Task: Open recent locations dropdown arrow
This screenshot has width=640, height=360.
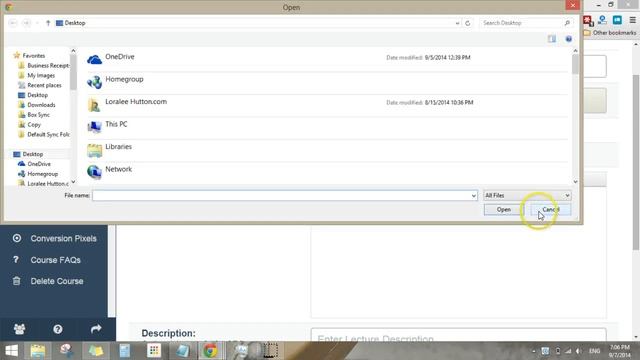Action: tap(37, 23)
